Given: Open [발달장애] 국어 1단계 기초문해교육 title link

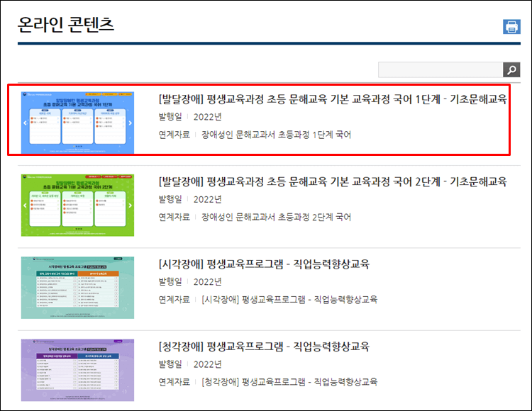Looking at the screenshot, I should (333, 99).
